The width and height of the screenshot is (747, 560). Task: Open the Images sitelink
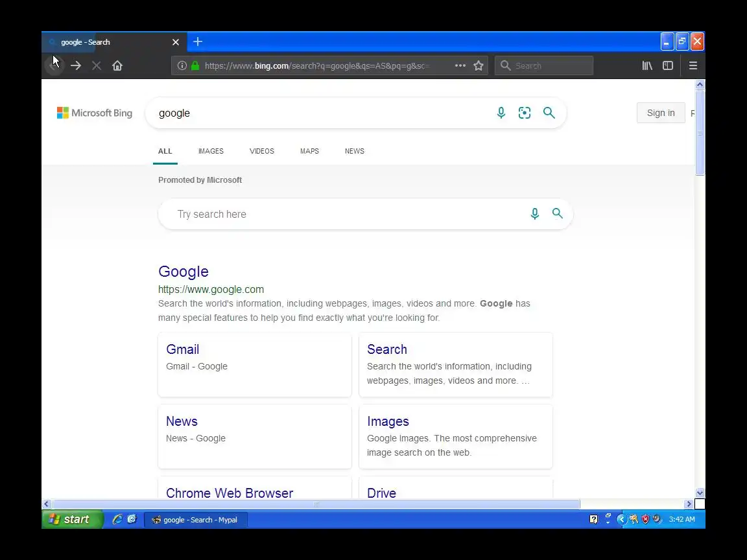click(388, 421)
